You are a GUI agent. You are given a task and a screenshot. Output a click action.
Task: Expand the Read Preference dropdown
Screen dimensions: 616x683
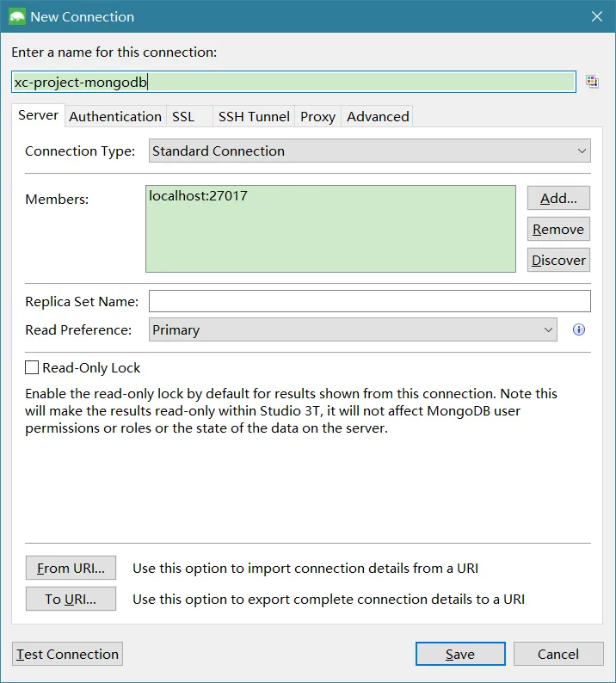click(x=353, y=329)
